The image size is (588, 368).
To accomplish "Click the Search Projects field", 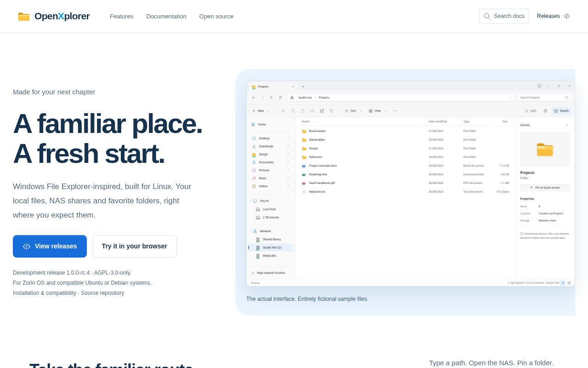I will [543, 98].
